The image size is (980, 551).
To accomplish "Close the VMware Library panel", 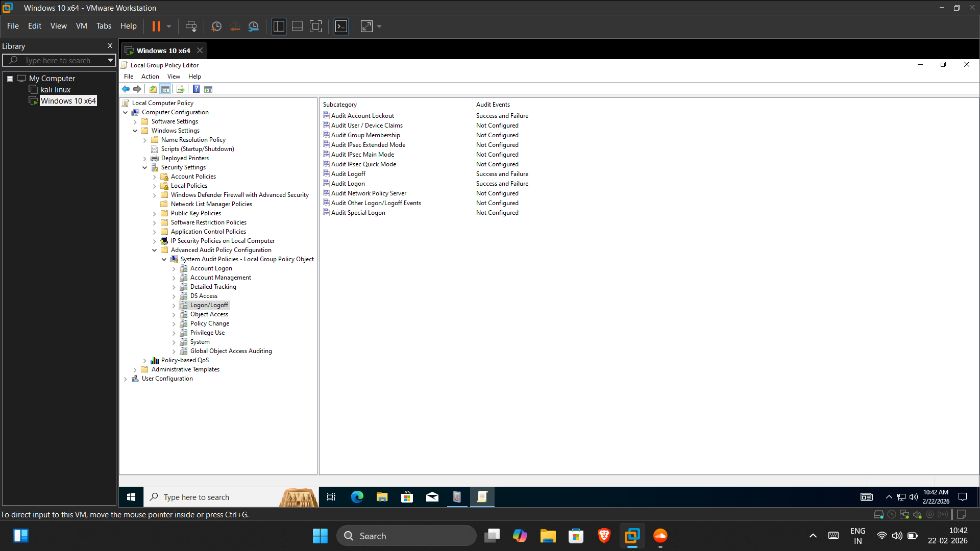I will [110, 46].
